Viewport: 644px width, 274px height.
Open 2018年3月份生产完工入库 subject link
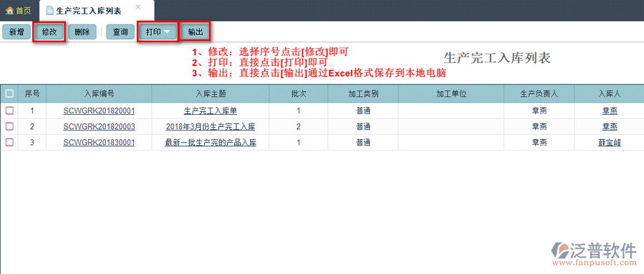pos(211,127)
